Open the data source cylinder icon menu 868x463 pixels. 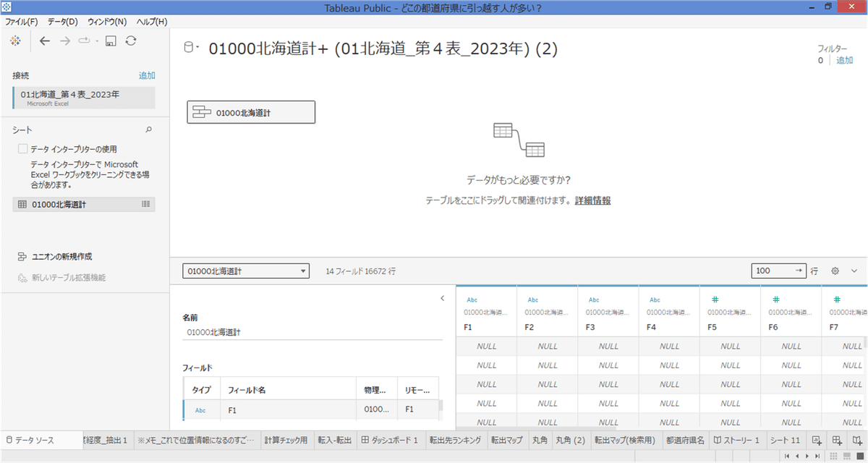click(x=190, y=48)
